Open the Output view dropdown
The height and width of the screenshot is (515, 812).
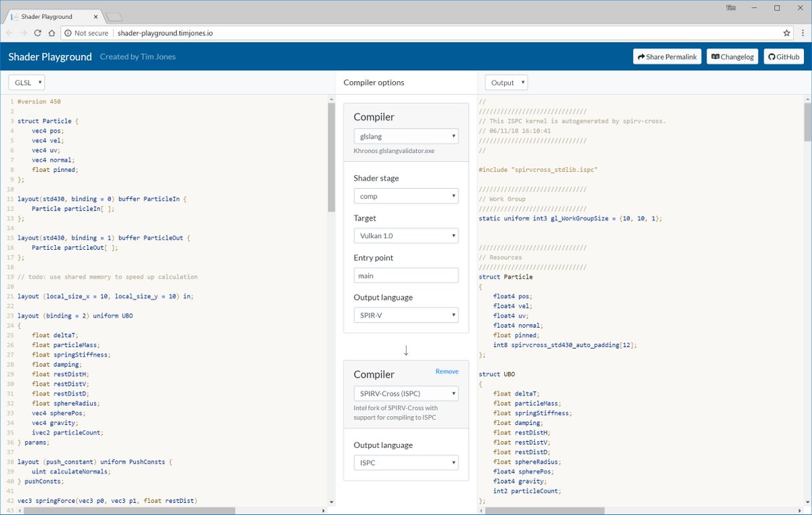tap(506, 83)
